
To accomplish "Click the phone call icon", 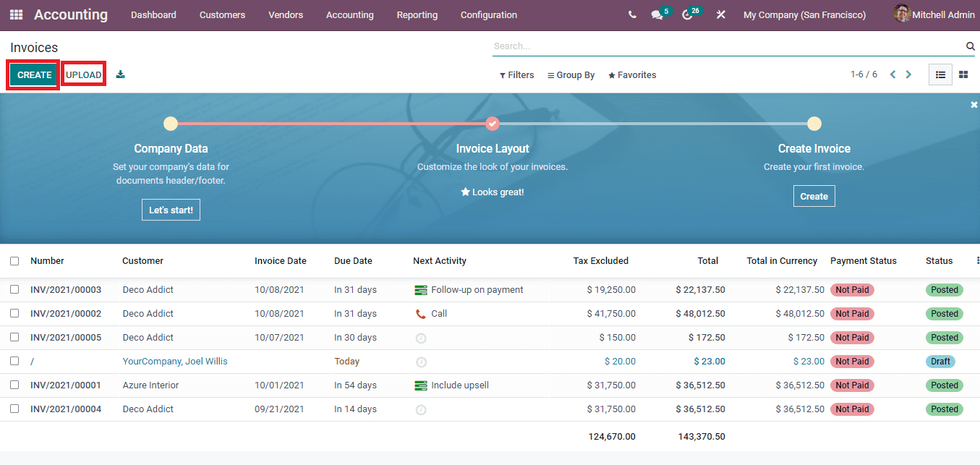I will pos(632,14).
